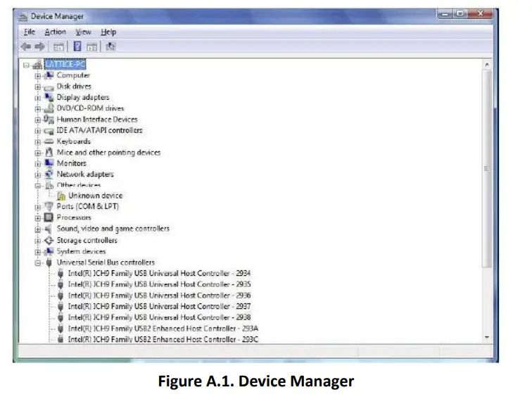Click the Storage controllers category icon
532x404 pixels.
pos(49,241)
